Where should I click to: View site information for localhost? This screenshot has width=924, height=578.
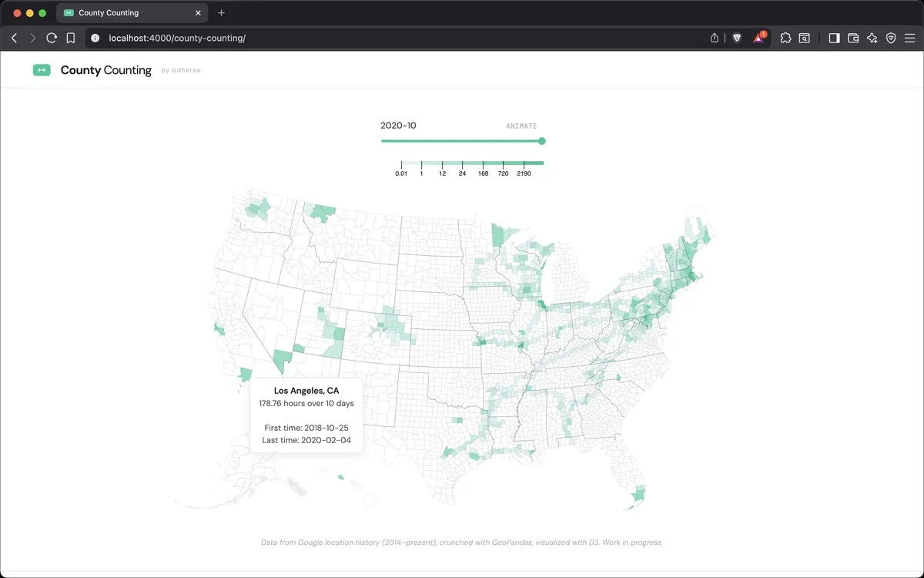(95, 38)
